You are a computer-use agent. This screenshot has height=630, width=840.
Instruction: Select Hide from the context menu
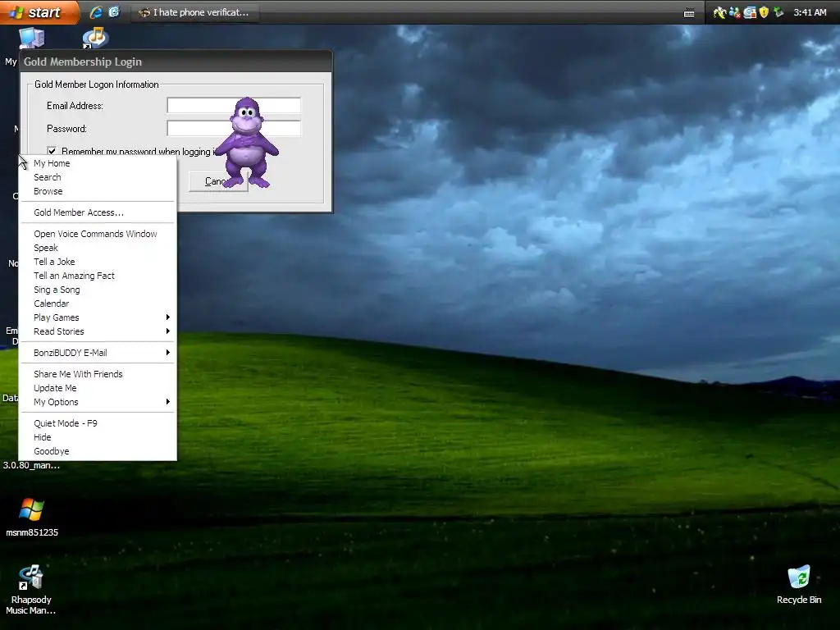pos(98,438)
